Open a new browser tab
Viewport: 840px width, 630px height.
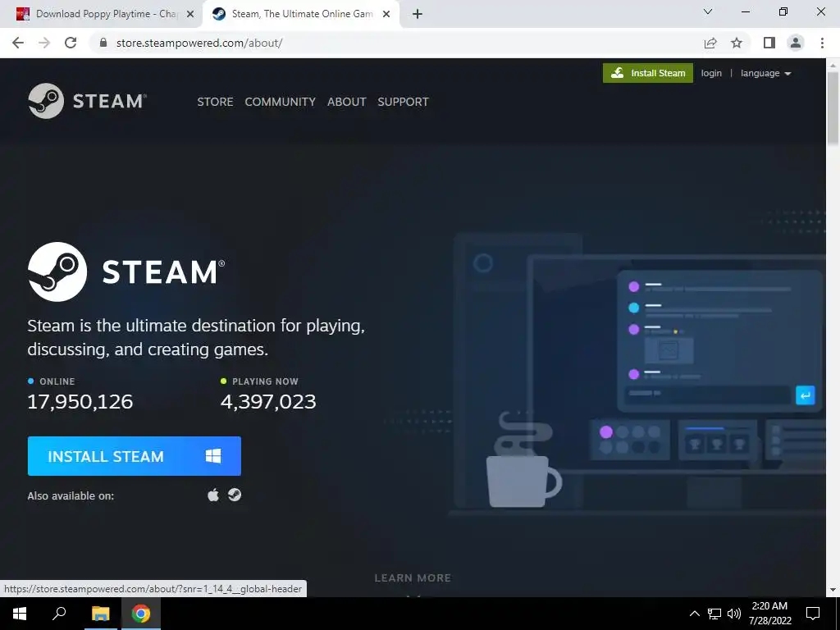(418, 15)
